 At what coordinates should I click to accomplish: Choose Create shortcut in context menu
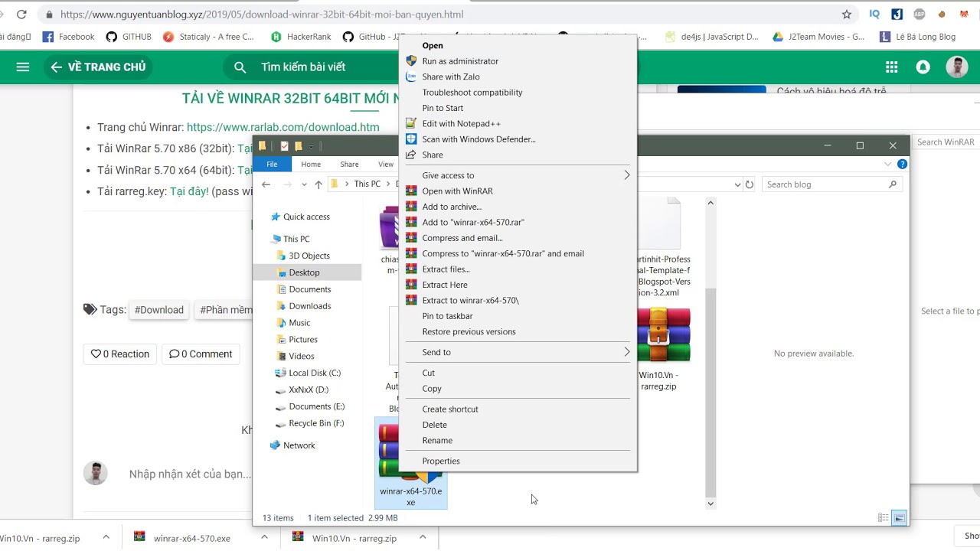450,409
